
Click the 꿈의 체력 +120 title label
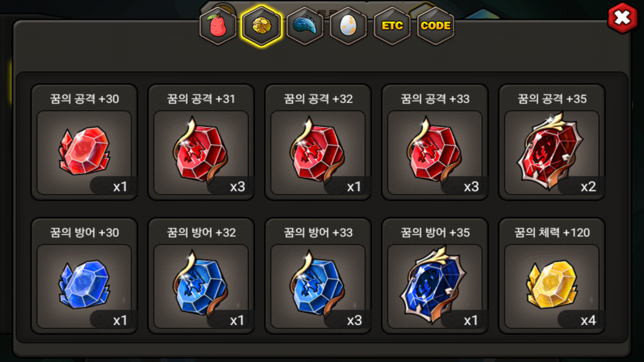tap(552, 233)
